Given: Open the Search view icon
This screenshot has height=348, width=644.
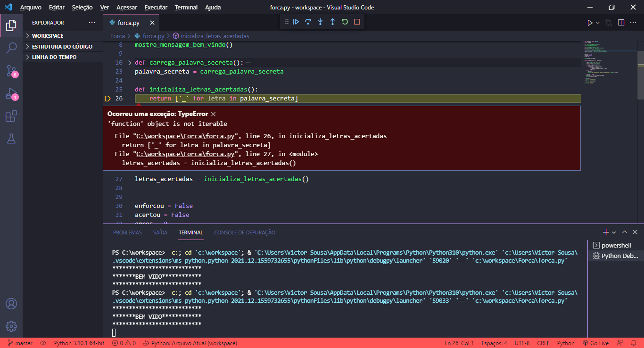Looking at the screenshot, I should click(x=11, y=48).
